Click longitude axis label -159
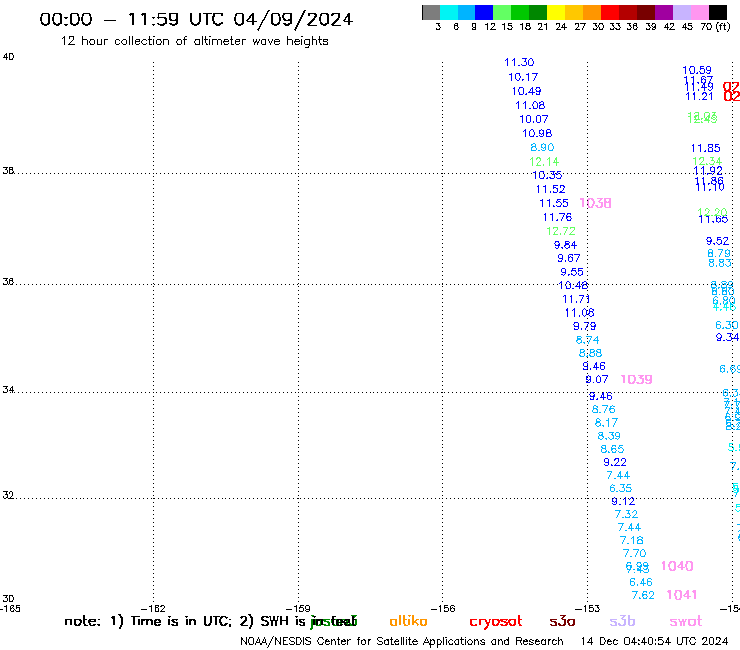 tap(298, 609)
